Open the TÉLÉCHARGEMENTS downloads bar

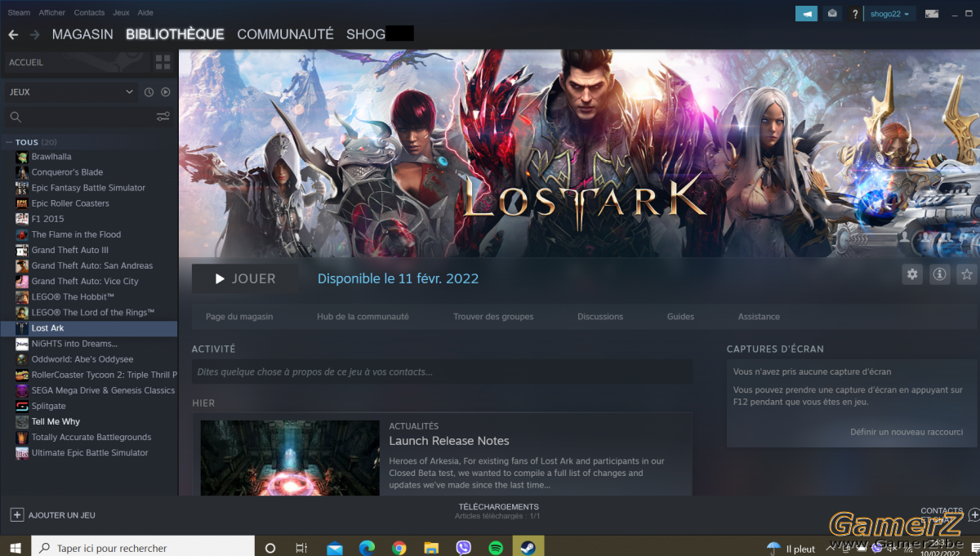click(498, 511)
